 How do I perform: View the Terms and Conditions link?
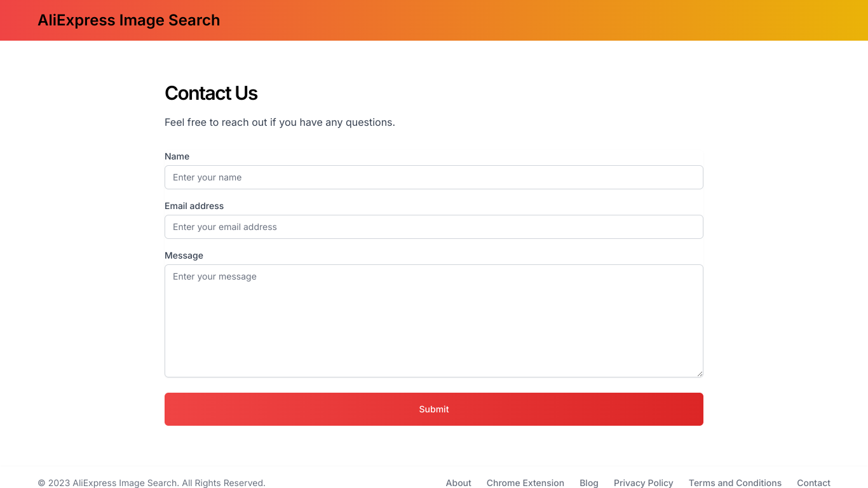[x=735, y=483]
